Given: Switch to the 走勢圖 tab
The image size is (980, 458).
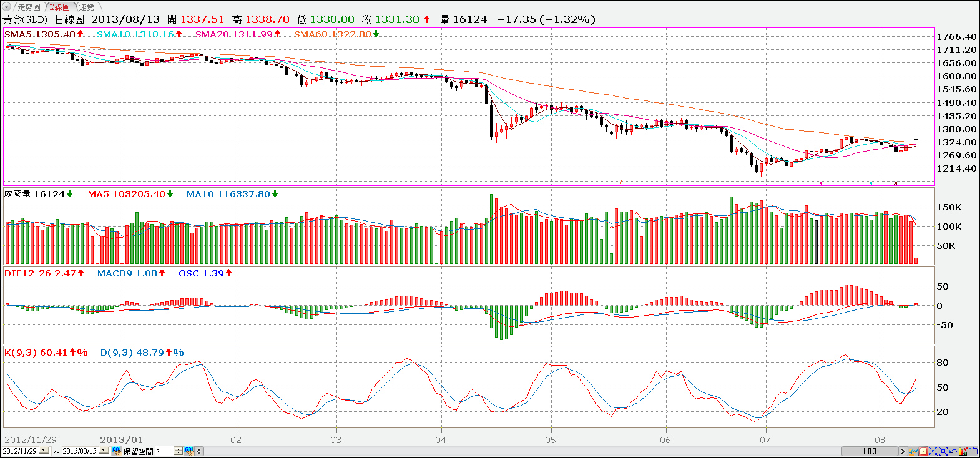Looking at the screenshot, I should [29, 7].
